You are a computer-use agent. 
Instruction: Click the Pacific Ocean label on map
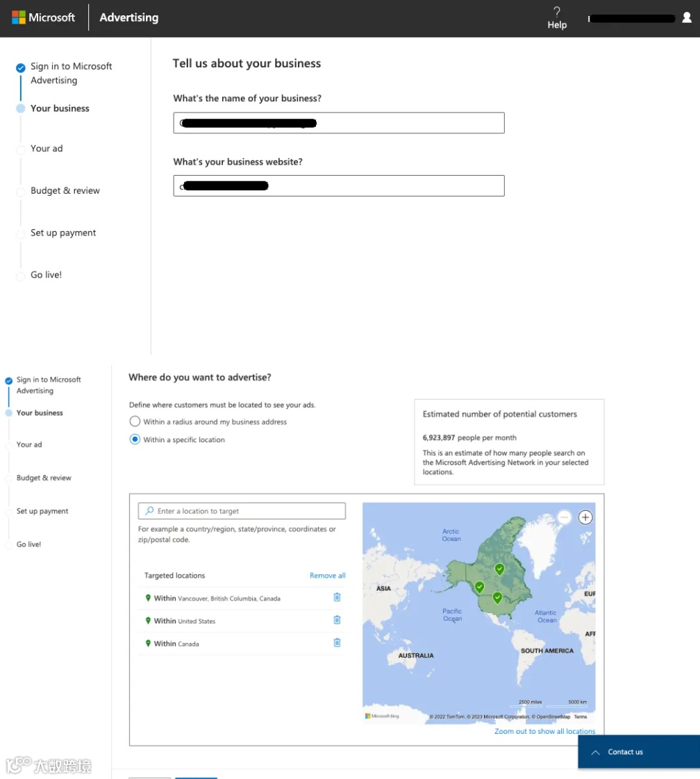pyautogui.click(x=452, y=615)
